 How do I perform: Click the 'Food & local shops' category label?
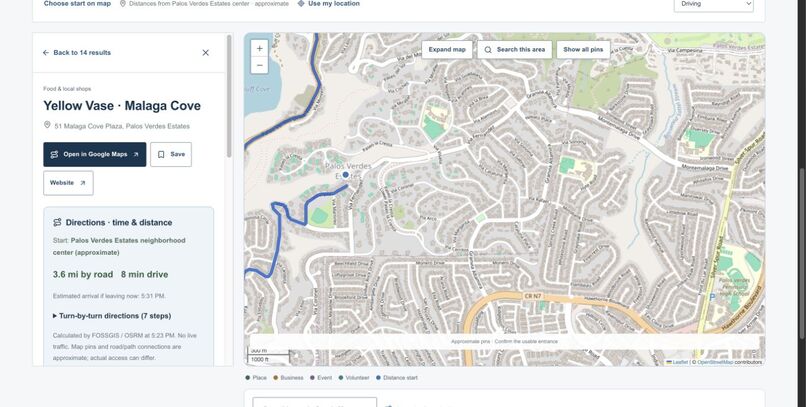click(67, 89)
